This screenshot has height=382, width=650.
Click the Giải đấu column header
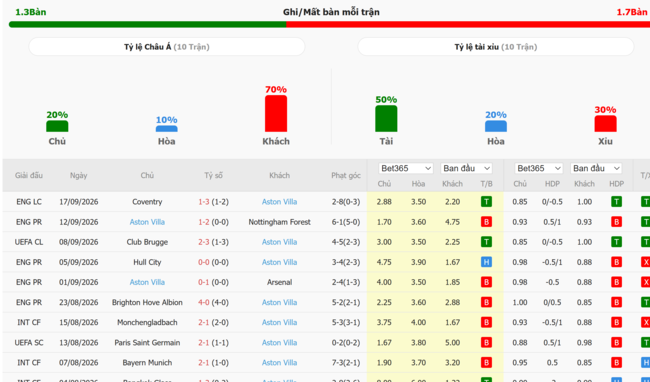(29, 175)
